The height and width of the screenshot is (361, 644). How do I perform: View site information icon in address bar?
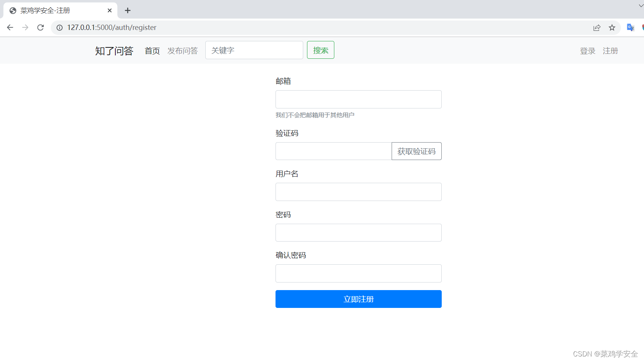click(60, 27)
